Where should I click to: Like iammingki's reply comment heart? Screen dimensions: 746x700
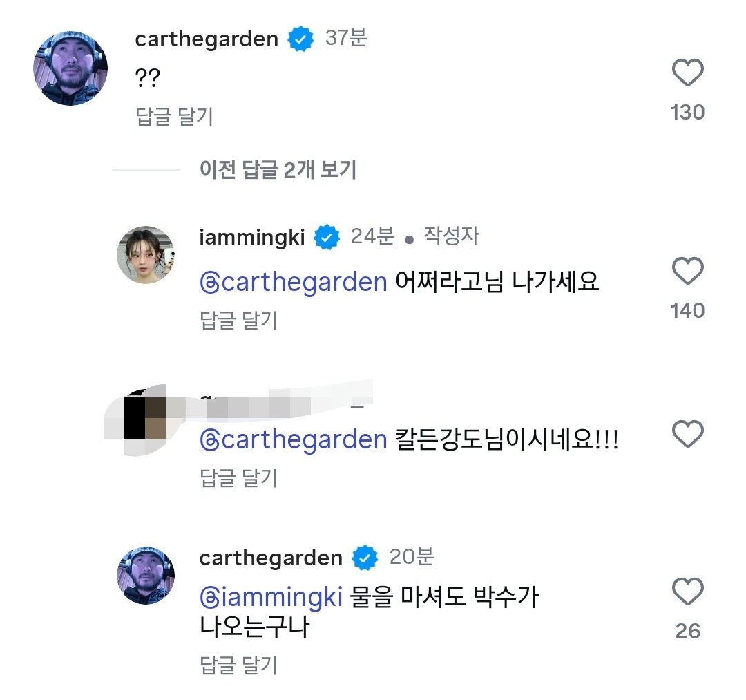click(687, 272)
